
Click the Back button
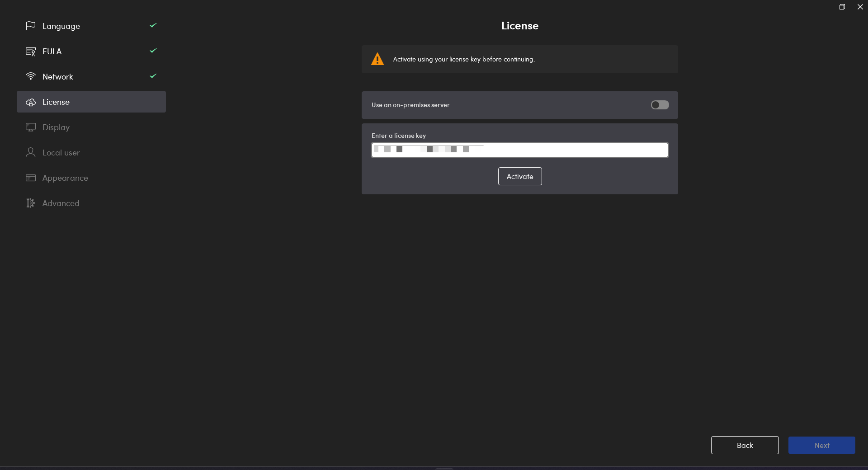tap(745, 445)
